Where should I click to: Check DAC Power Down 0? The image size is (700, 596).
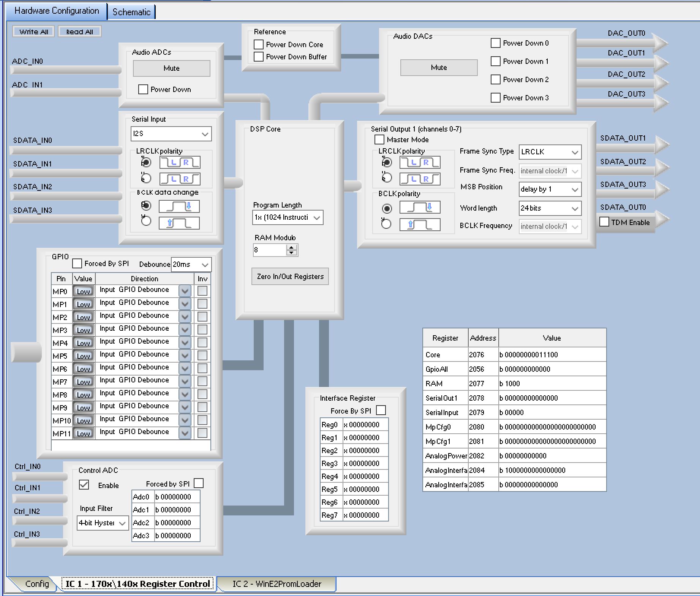[496, 43]
